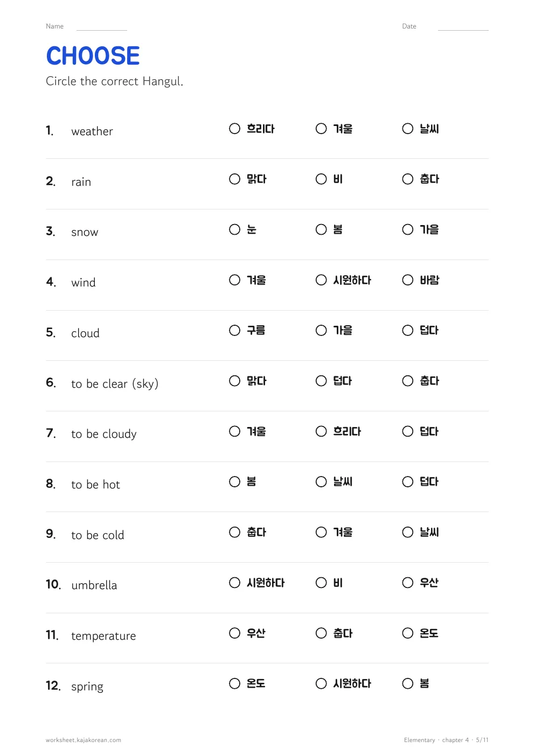Image resolution: width=535 pixels, height=756 pixels.
Task: Select 겨울 circle in wind row
Action: tap(234, 280)
